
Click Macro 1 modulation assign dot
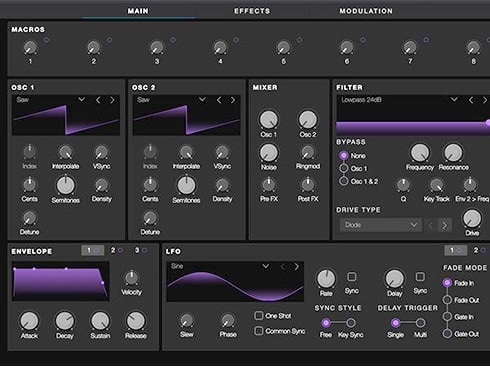tap(46, 40)
